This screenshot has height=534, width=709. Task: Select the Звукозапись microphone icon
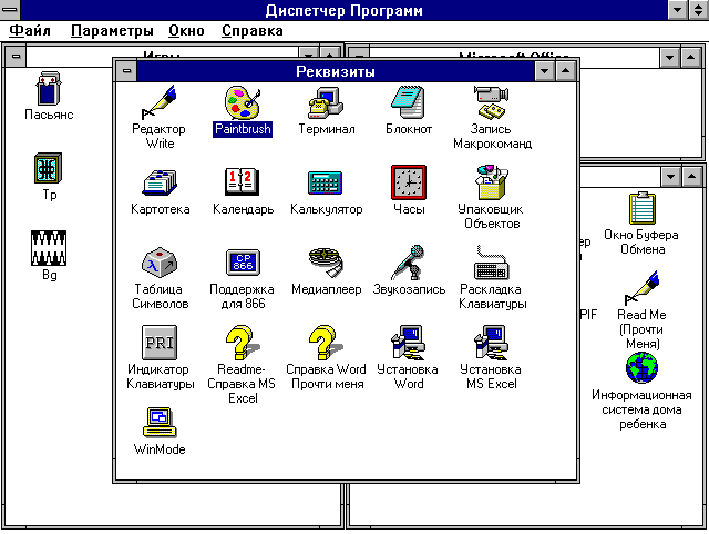pyautogui.click(x=408, y=262)
